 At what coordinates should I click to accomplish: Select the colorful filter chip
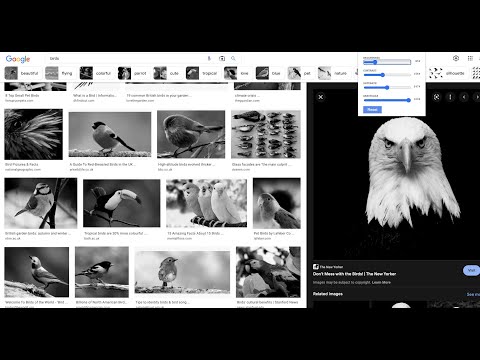[x=96, y=73]
